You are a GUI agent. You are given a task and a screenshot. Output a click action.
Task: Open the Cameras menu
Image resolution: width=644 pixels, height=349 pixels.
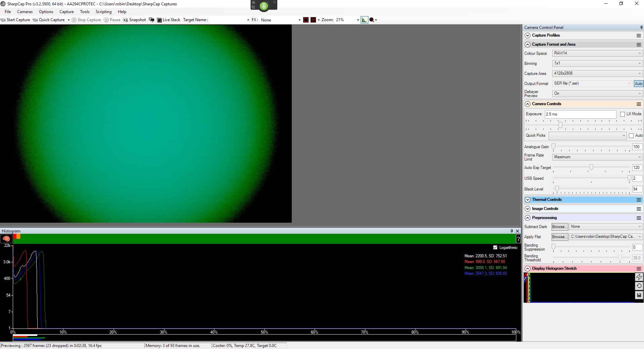tap(25, 12)
